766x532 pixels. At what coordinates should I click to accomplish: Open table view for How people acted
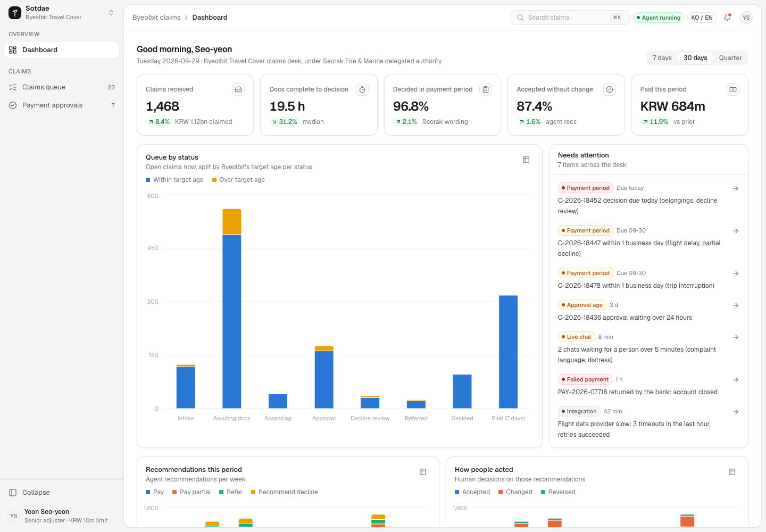coord(732,472)
